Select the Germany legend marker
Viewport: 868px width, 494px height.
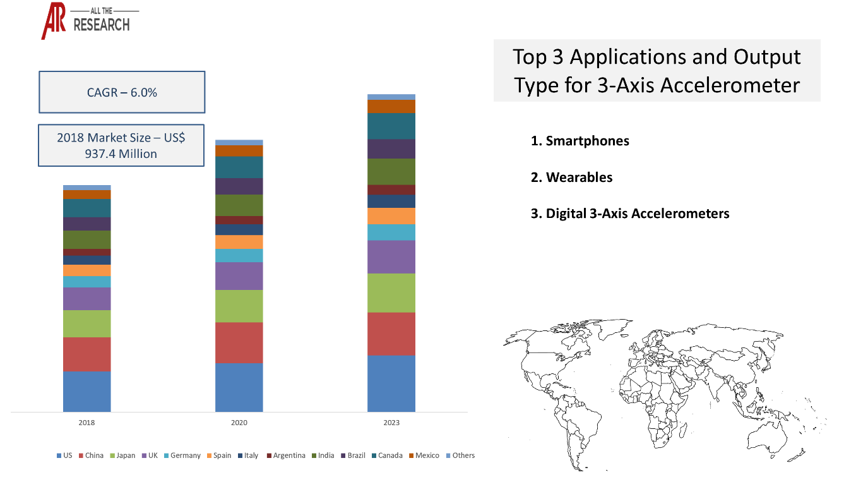[x=167, y=455]
